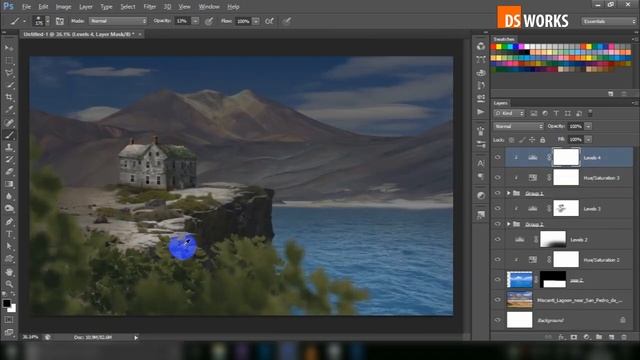
Task: Open layer blend mode dropdown
Action: (x=518, y=127)
